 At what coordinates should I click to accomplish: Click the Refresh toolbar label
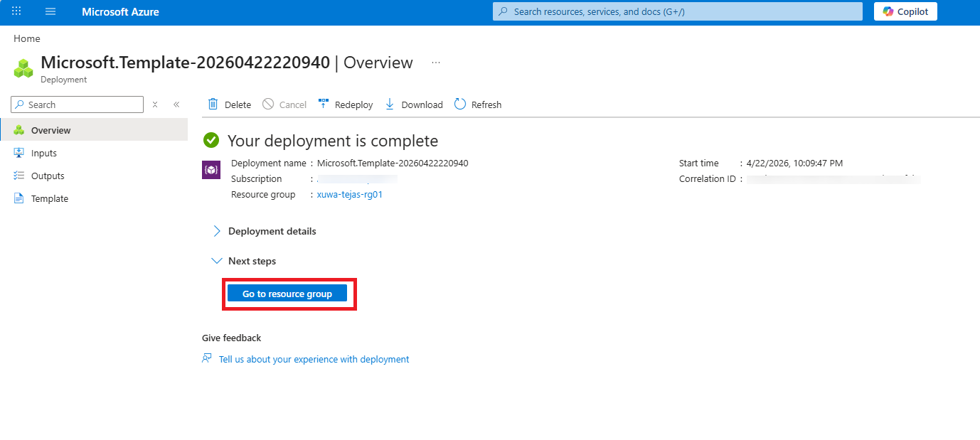point(486,104)
